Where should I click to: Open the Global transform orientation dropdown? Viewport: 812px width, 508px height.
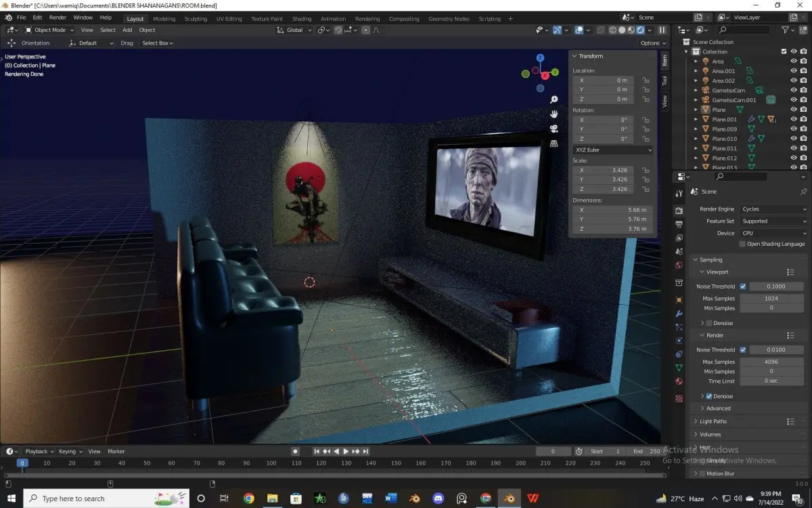pyautogui.click(x=295, y=30)
